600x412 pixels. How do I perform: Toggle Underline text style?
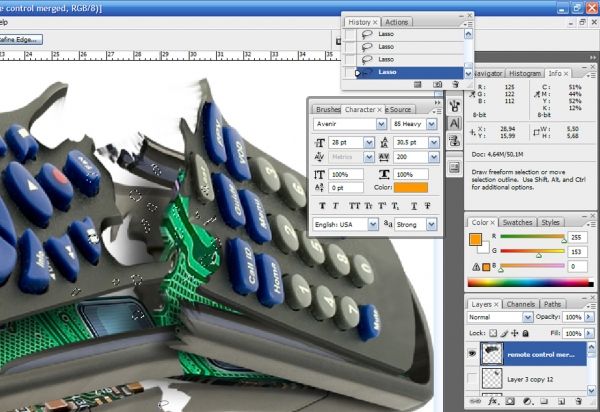[414, 206]
